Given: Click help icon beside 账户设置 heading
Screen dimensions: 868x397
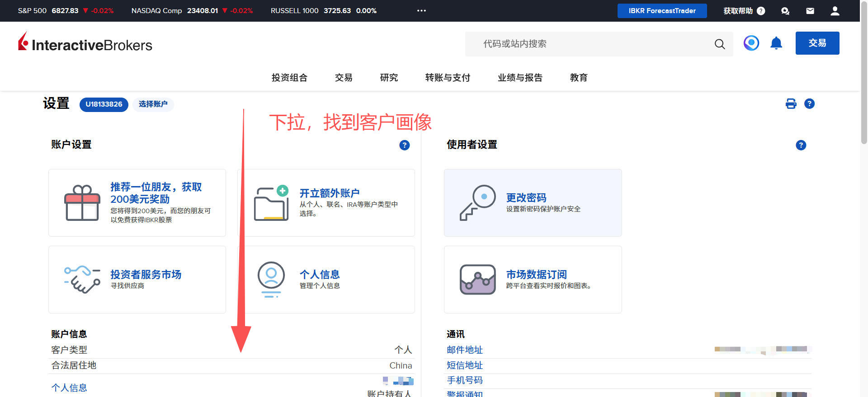Looking at the screenshot, I should tap(405, 145).
